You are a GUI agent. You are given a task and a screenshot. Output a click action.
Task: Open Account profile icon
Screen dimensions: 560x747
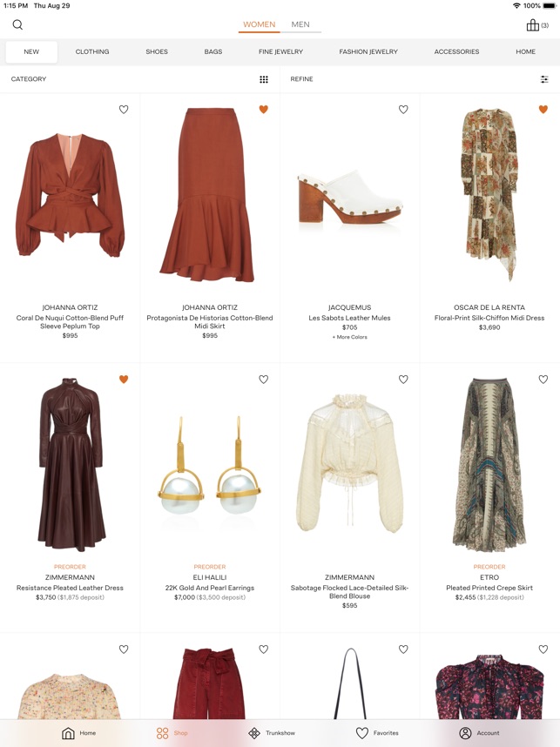[465, 733]
